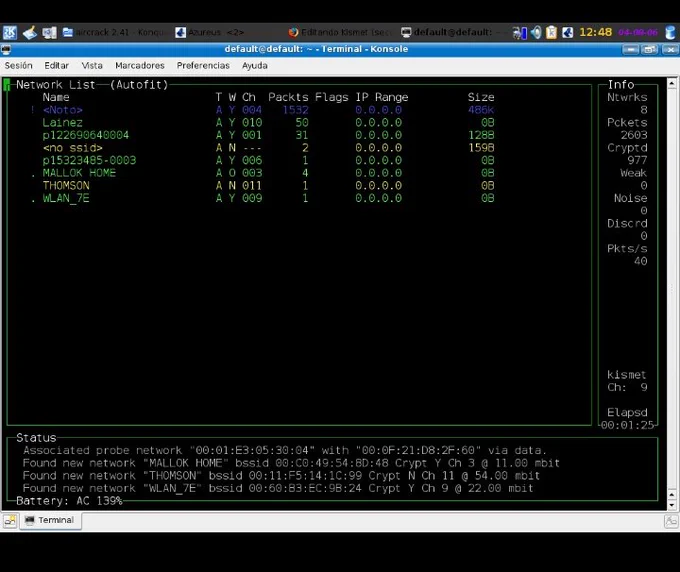This screenshot has height=572, width=680.
Task: Click the 12:48 clock
Action: point(595,32)
